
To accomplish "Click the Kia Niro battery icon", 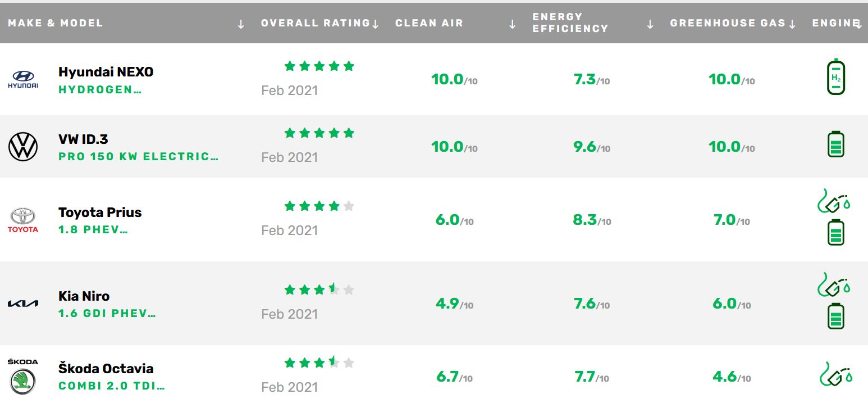I will pyautogui.click(x=836, y=316).
